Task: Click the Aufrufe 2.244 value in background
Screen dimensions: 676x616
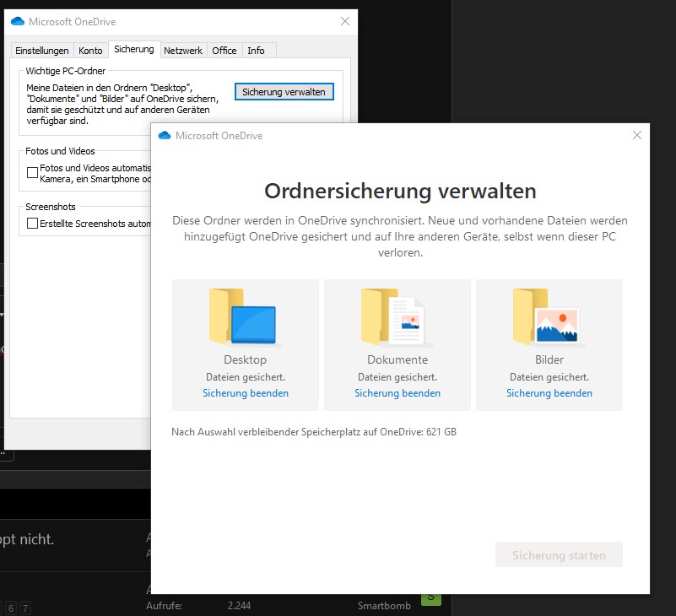Action: pos(239,606)
